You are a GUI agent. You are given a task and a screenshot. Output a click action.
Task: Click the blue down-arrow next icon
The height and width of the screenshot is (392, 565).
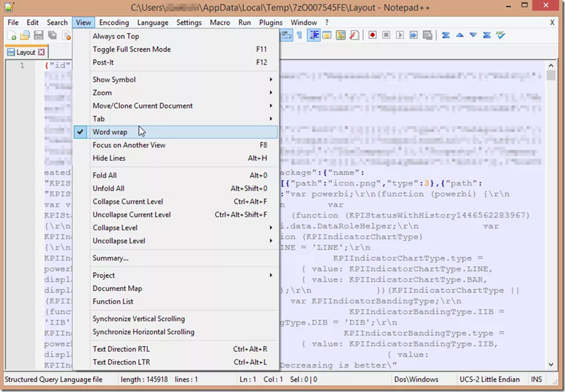473,35
